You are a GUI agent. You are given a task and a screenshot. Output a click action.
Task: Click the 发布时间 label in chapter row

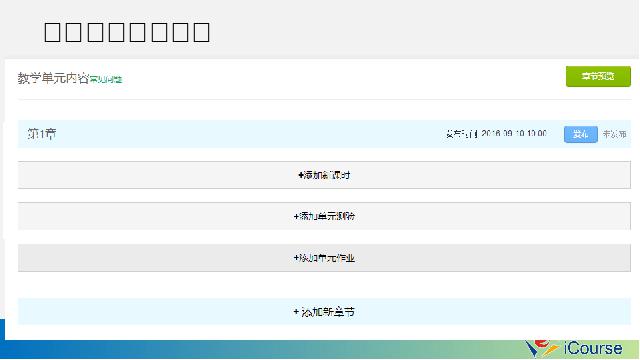point(462,134)
